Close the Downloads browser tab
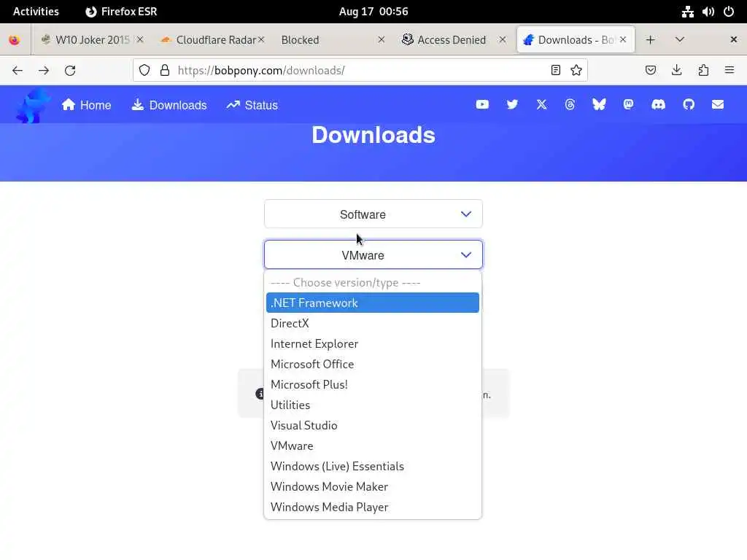Screen dimensions: 747x560 pos(623,39)
